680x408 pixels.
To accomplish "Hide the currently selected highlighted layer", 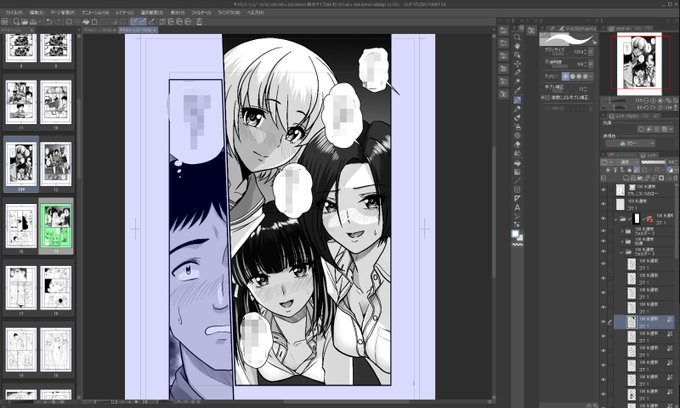I will click(603, 321).
